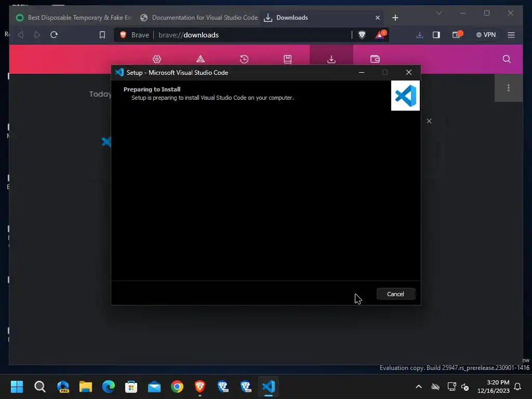Viewport: 532px width, 399px height.
Task: Open notifications bell in system tray
Action: [517, 386]
